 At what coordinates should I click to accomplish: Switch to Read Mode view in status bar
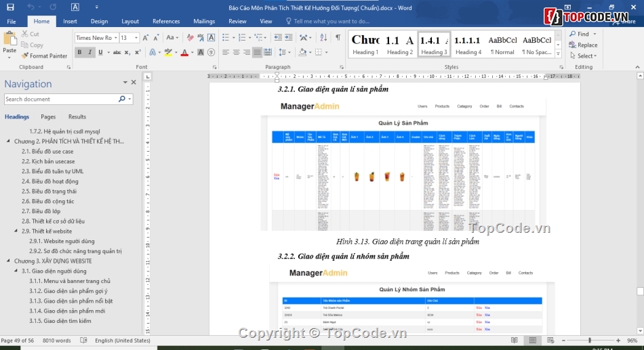tap(515, 340)
